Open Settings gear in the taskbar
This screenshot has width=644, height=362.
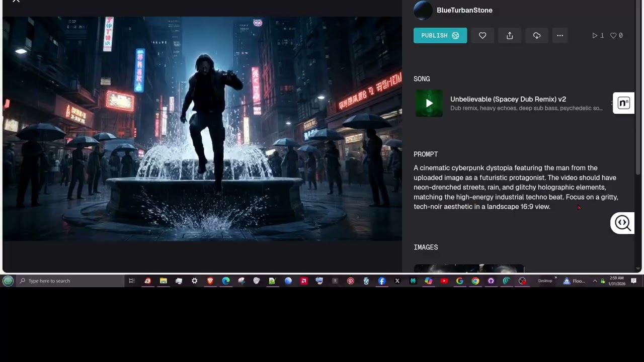(195, 281)
